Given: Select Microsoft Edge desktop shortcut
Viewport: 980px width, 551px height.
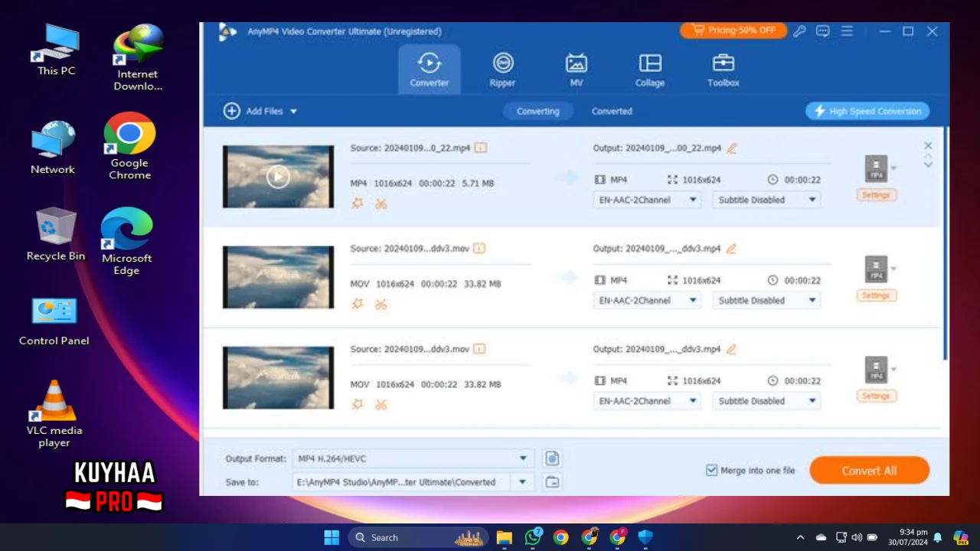Looking at the screenshot, I should (x=126, y=242).
